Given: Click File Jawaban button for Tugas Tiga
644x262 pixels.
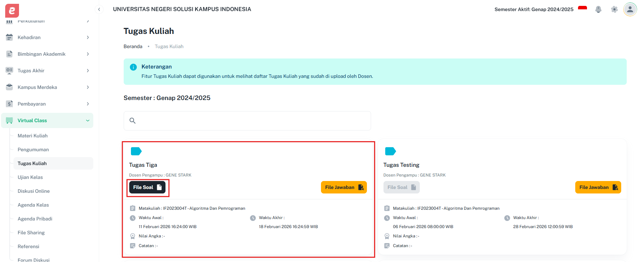Looking at the screenshot, I should (344, 187).
